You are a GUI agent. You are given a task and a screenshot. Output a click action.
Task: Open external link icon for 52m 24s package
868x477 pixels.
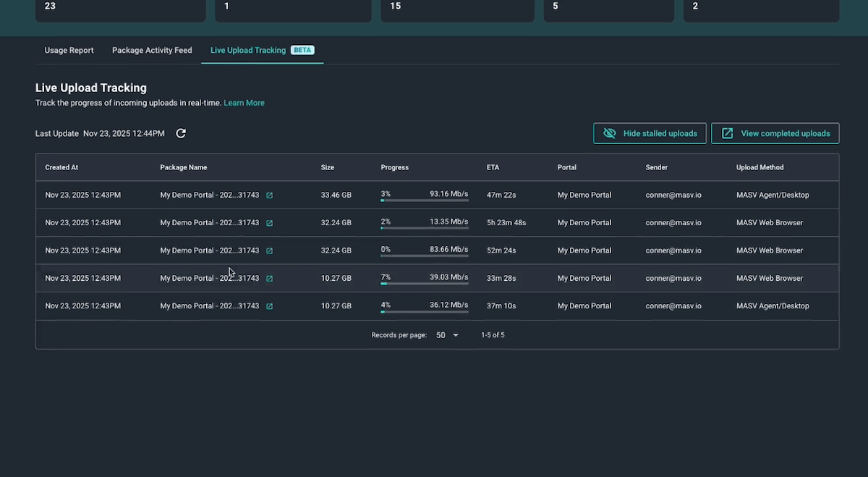coord(269,251)
